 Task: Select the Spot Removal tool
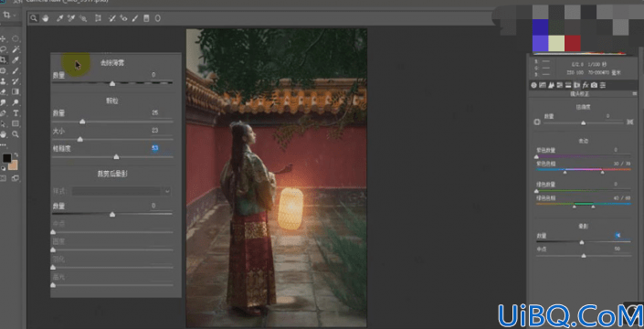(x=111, y=18)
